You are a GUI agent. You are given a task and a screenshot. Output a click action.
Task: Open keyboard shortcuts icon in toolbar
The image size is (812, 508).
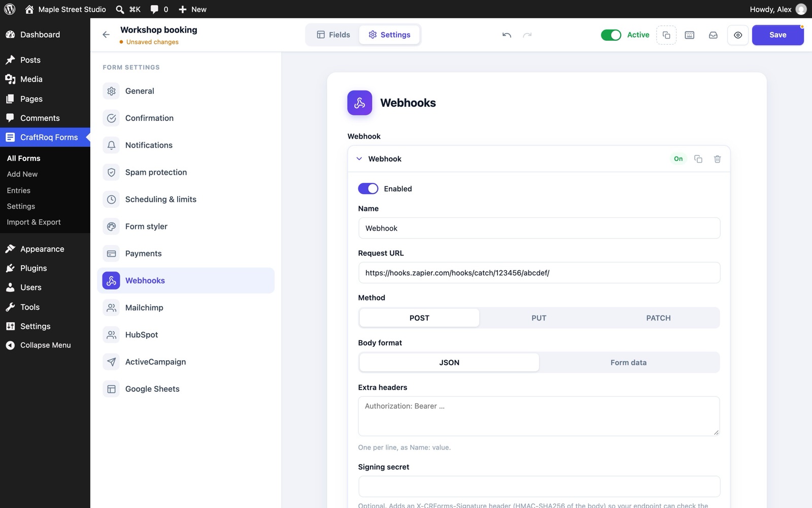690,35
